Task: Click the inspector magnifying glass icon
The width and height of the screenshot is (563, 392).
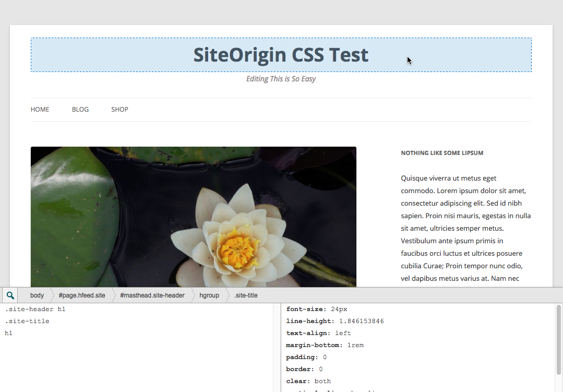Action: click(9, 295)
